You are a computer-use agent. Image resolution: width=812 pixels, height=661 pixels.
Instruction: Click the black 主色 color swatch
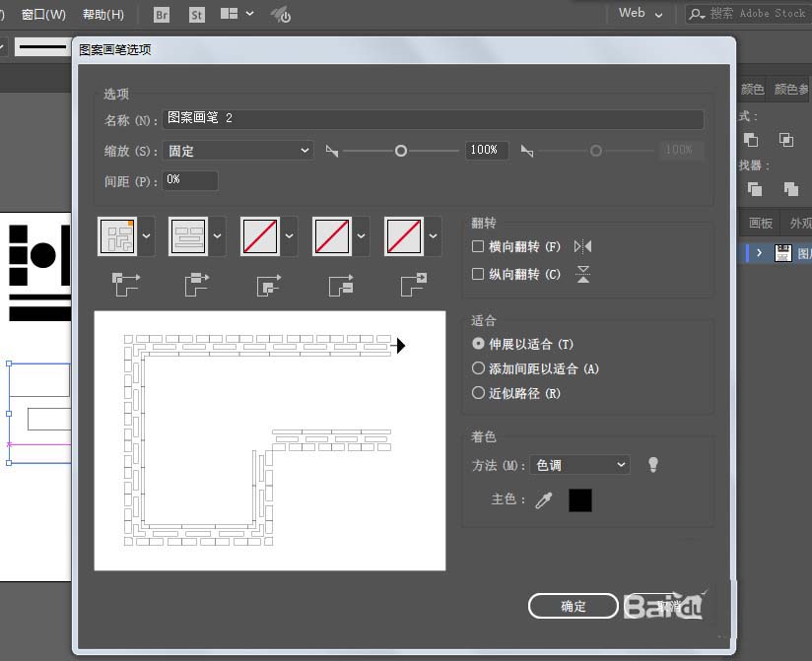pyautogui.click(x=580, y=500)
